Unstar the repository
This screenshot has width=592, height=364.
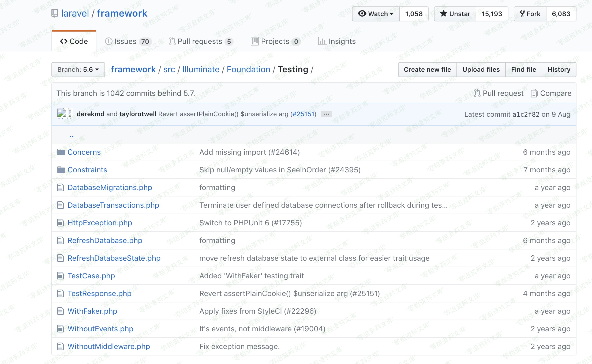pyautogui.click(x=455, y=14)
